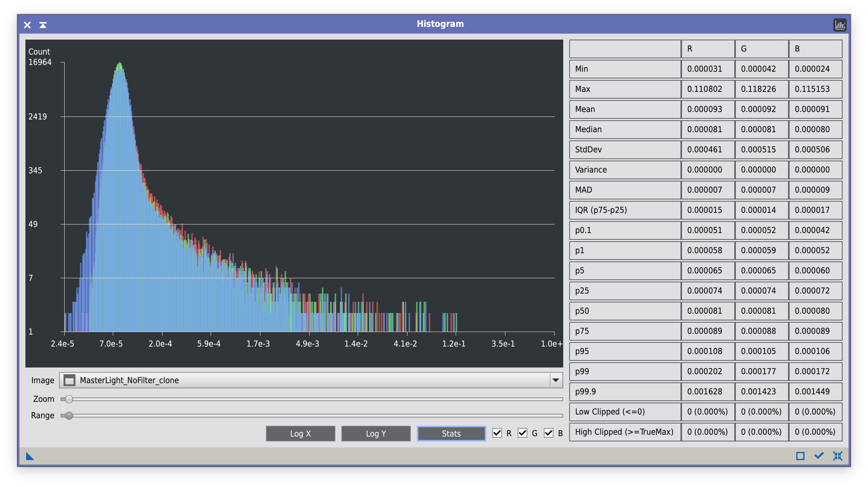Viewport: 868px width, 487px height.
Task: Click p99.9 B value 0.001449
Action: (815, 392)
